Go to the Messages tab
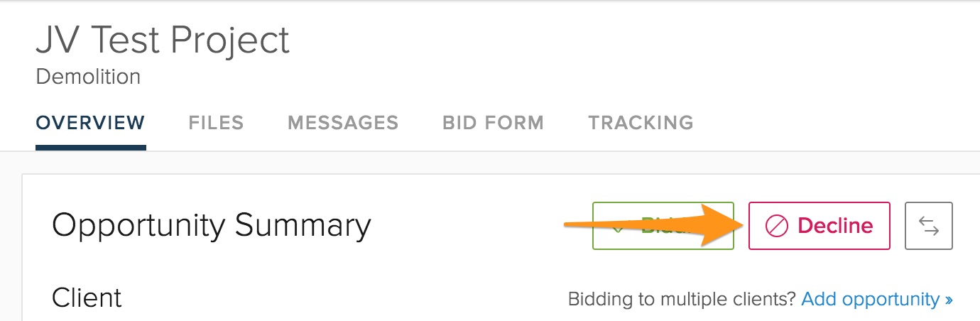The width and height of the screenshot is (980, 321). pyautogui.click(x=343, y=123)
